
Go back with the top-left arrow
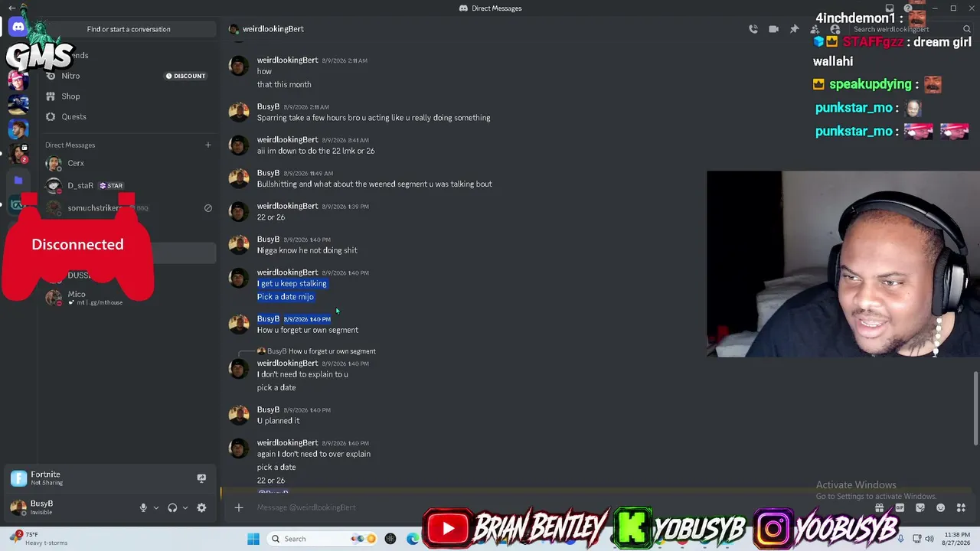pyautogui.click(x=11, y=8)
